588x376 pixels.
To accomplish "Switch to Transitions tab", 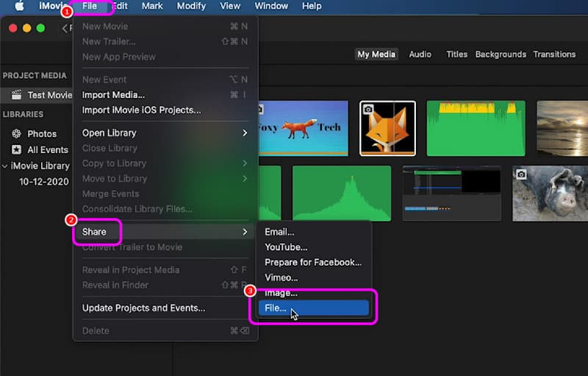I will tap(554, 54).
